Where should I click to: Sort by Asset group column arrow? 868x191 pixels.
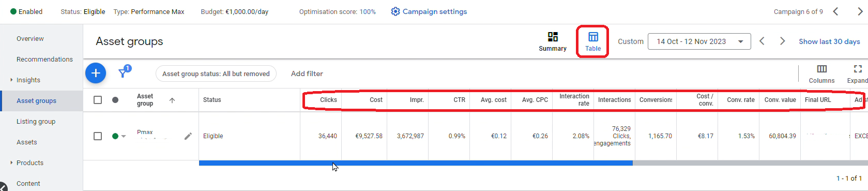pos(172,100)
